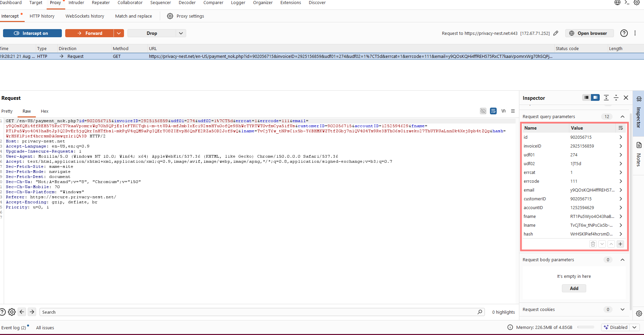Open the Drop button dropdown arrow
The width and height of the screenshot is (644, 335).
(181, 33)
